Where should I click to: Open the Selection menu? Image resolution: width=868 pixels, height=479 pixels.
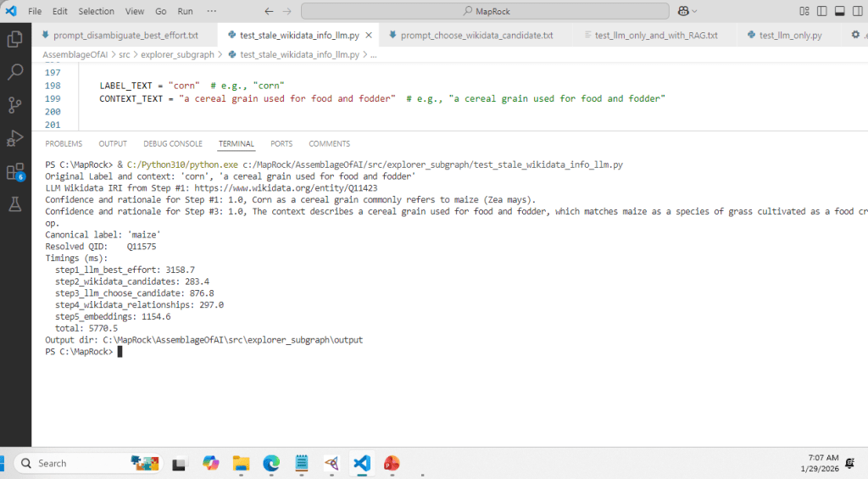[96, 11]
